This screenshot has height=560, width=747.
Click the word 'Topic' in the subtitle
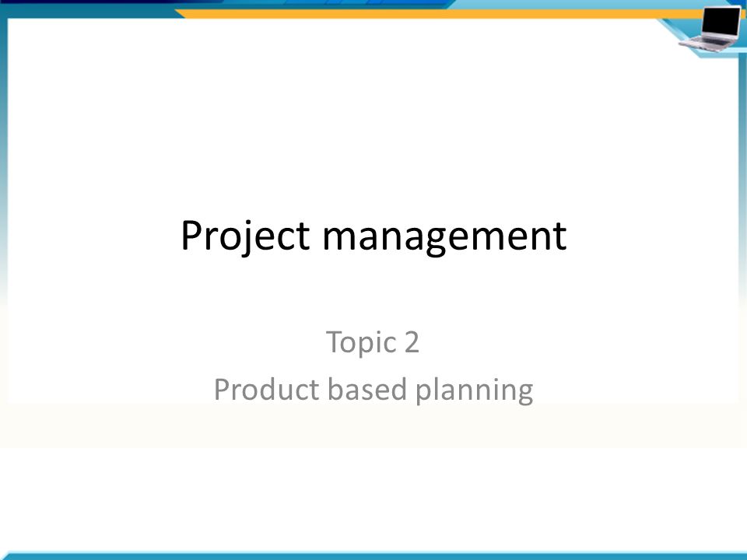361,343
